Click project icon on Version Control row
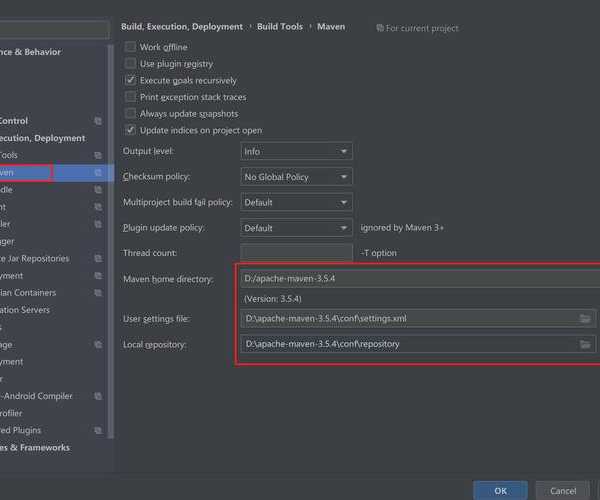Screen dimensions: 600x500 pyautogui.click(x=98, y=121)
